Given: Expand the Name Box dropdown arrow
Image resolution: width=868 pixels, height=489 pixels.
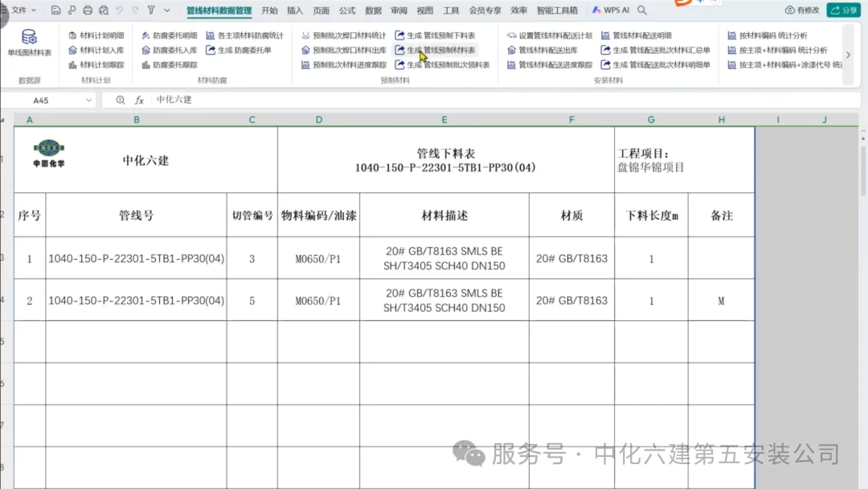Looking at the screenshot, I should coord(88,101).
